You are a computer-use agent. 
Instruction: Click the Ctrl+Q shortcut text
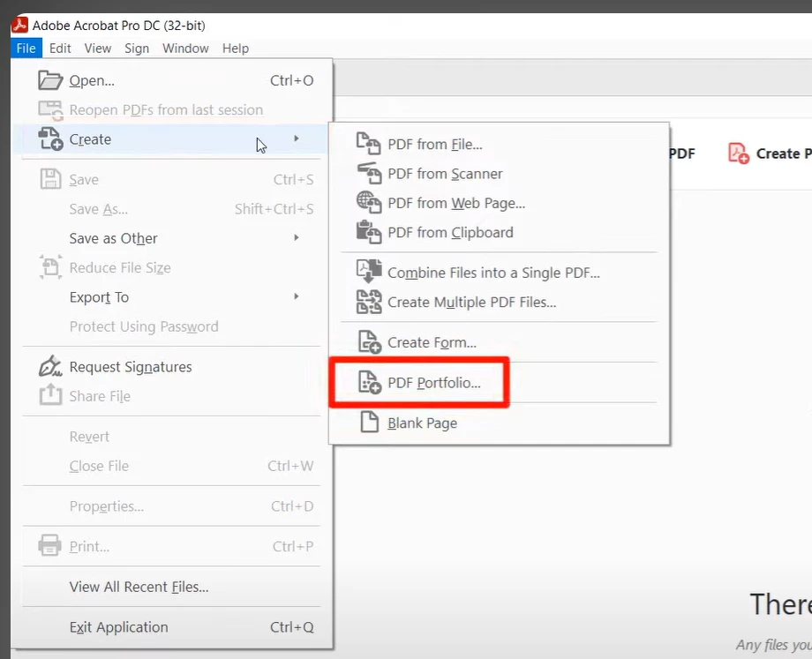click(291, 627)
